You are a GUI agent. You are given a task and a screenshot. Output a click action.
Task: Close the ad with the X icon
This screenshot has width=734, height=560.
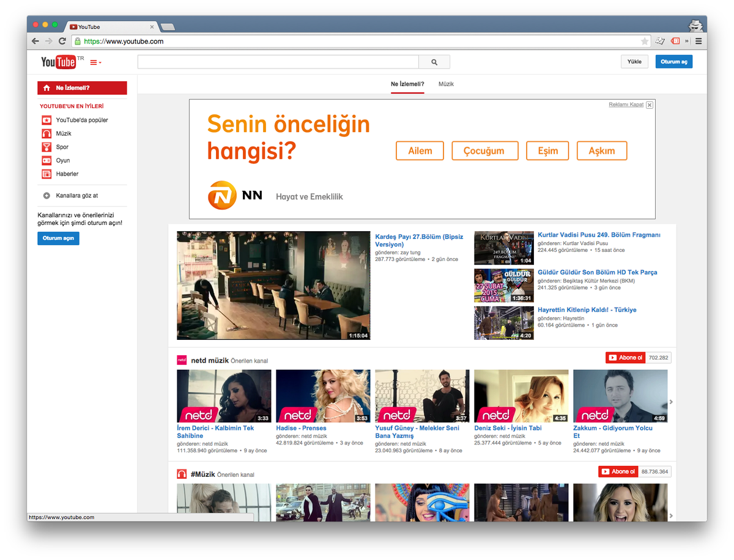click(x=650, y=105)
